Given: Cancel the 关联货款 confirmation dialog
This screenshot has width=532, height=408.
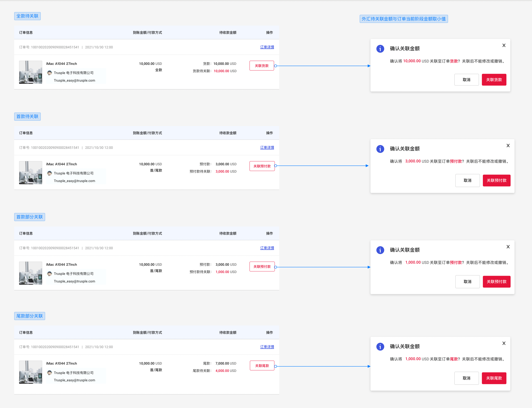Looking at the screenshot, I should pos(466,80).
